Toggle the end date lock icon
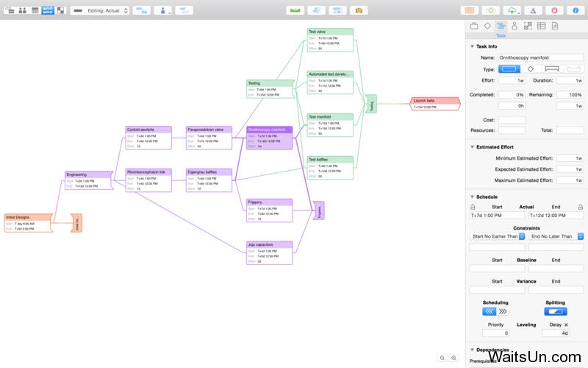This screenshot has height=368, width=588. click(581, 207)
